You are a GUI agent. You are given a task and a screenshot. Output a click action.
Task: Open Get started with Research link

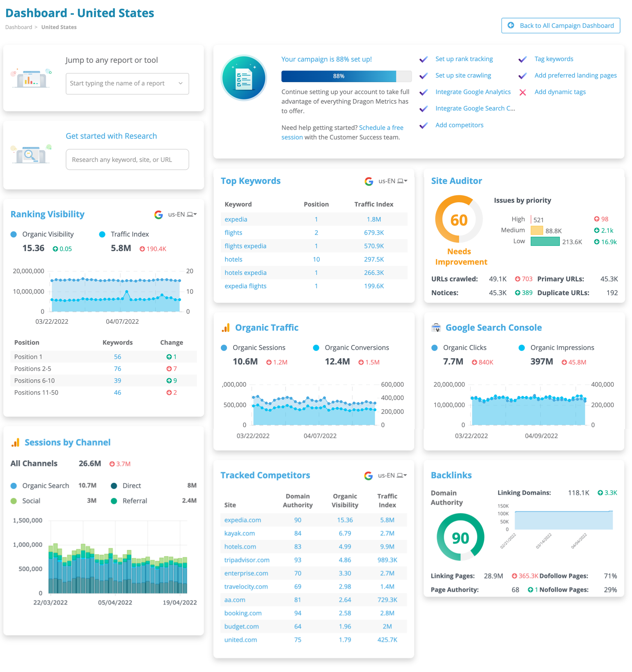(x=111, y=136)
